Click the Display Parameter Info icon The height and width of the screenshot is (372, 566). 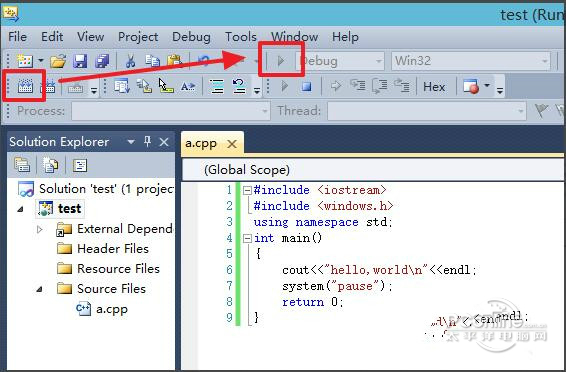coord(144,87)
